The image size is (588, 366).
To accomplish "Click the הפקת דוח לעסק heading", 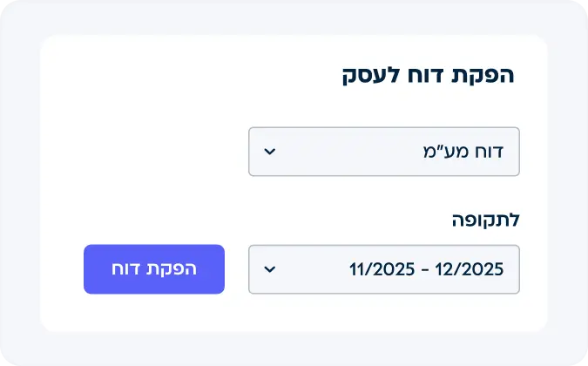I will (427, 75).
